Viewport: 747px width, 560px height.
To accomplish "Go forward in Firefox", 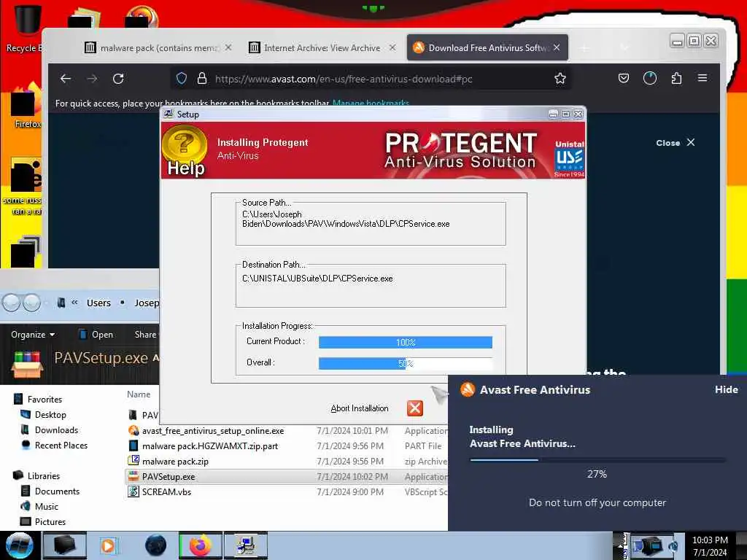I will [x=92, y=79].
